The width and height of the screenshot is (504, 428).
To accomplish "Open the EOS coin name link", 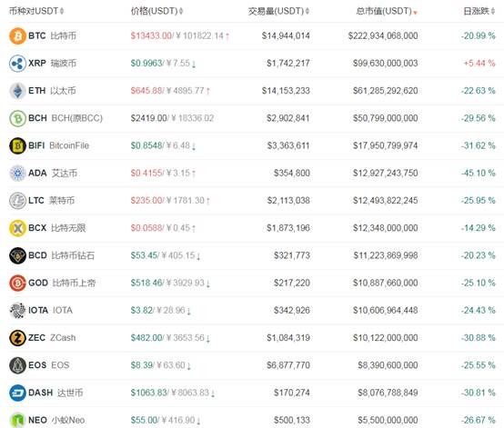I will coord(49,365).
